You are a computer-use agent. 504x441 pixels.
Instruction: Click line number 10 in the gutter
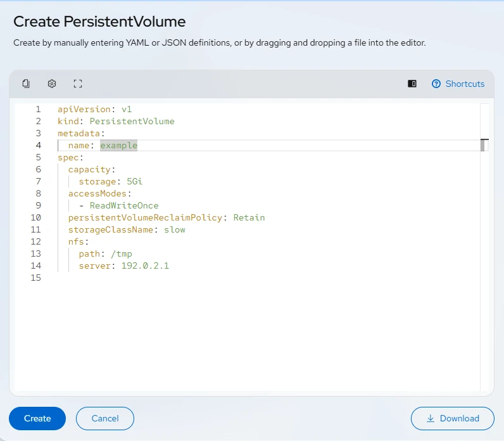pos(35,218)
